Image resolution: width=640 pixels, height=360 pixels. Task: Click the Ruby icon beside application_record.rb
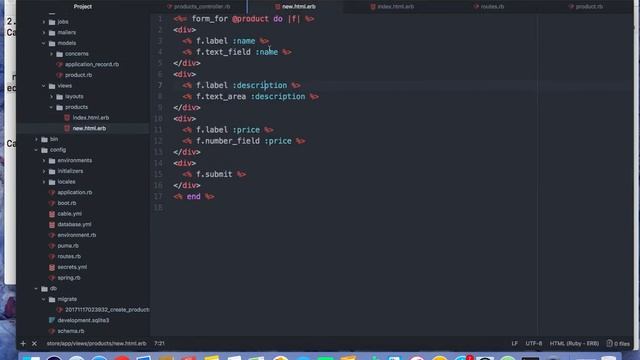(x=60, y=64)
